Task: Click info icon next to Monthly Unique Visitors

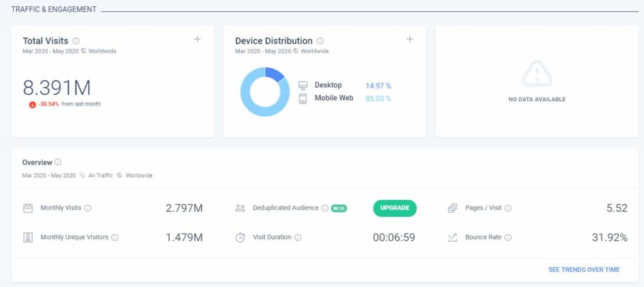Action: tap(115, 237)
